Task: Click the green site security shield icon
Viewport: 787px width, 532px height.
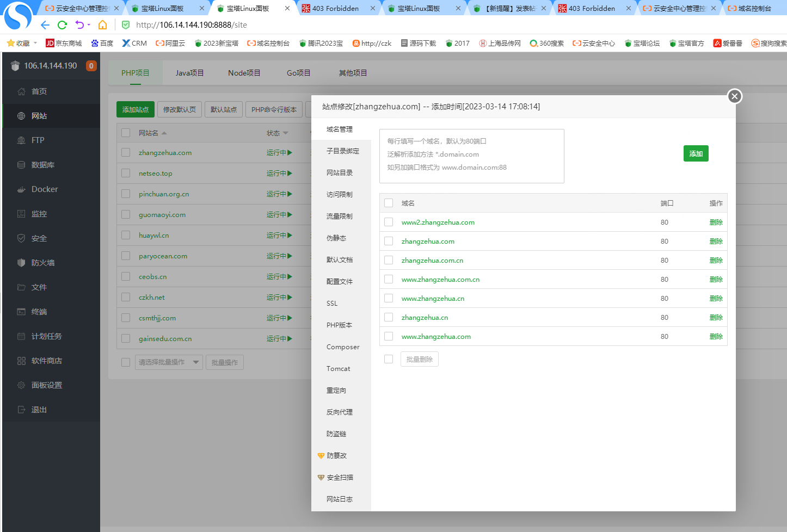Action: point(126,25)
